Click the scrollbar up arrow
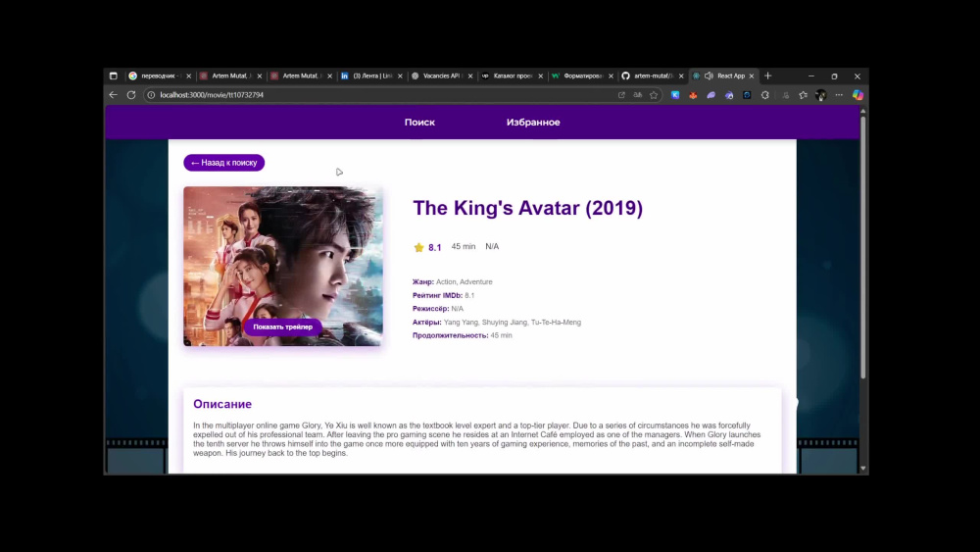Image resolution: width=980 pixels, height=552 pixels. pyautogui.click(x=863, y=111)
